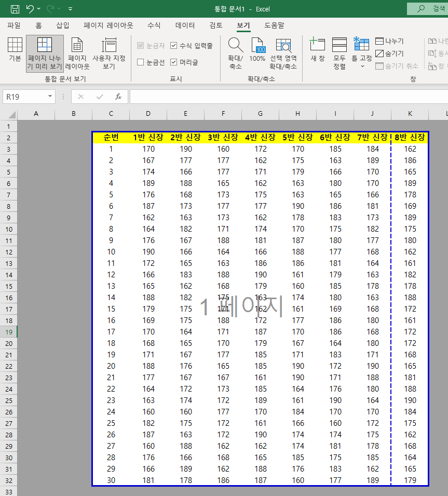Click the 3반 신장 header cell
Image resolution: width=448 pixels, height=496 pixels.
click(x=223, y=137)
